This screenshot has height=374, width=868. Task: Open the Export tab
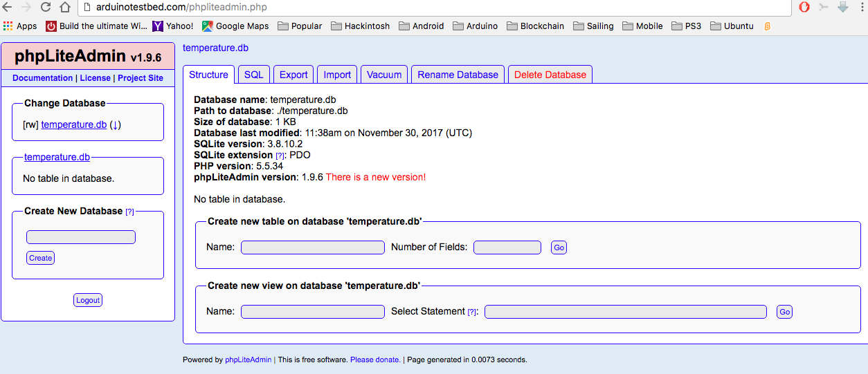tap(293, 75)
